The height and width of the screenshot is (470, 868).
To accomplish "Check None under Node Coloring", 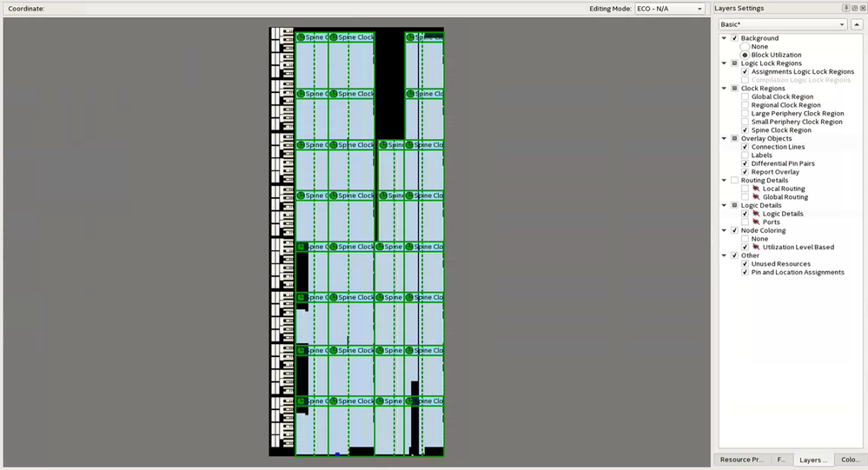I will pyautogui.click(x=745, y=239).
